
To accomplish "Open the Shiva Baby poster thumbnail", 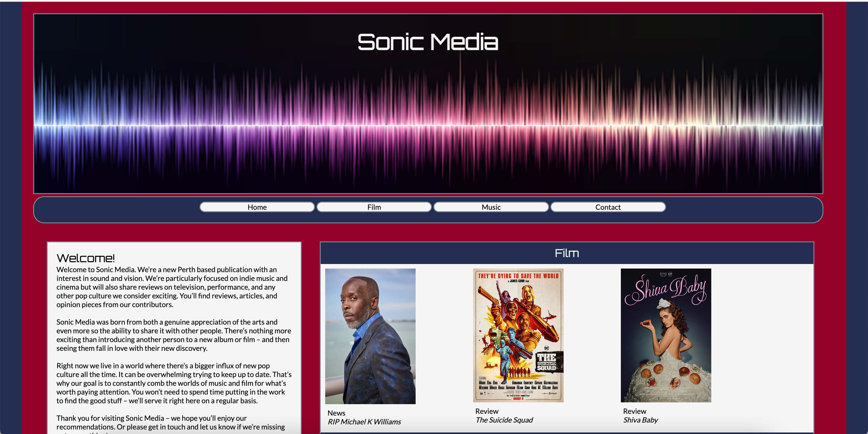I will click(666, 335).
